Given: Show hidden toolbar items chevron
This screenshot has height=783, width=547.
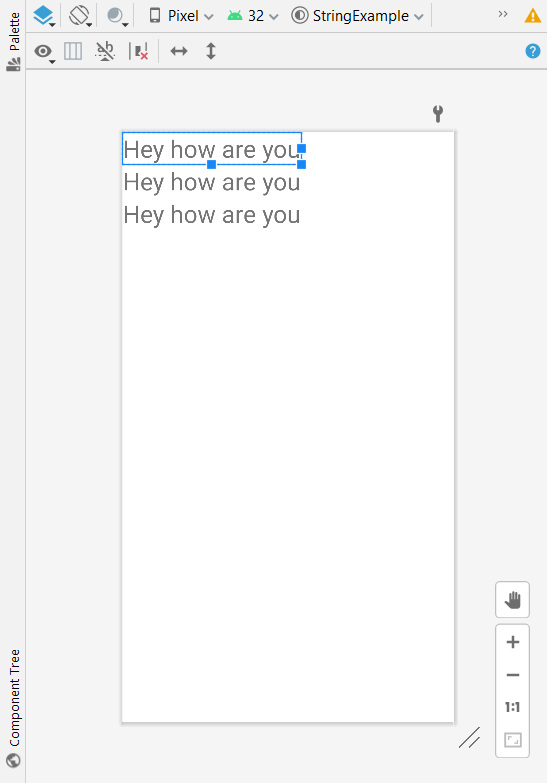Looking at the screenshot, I should (x=503, y=14).
